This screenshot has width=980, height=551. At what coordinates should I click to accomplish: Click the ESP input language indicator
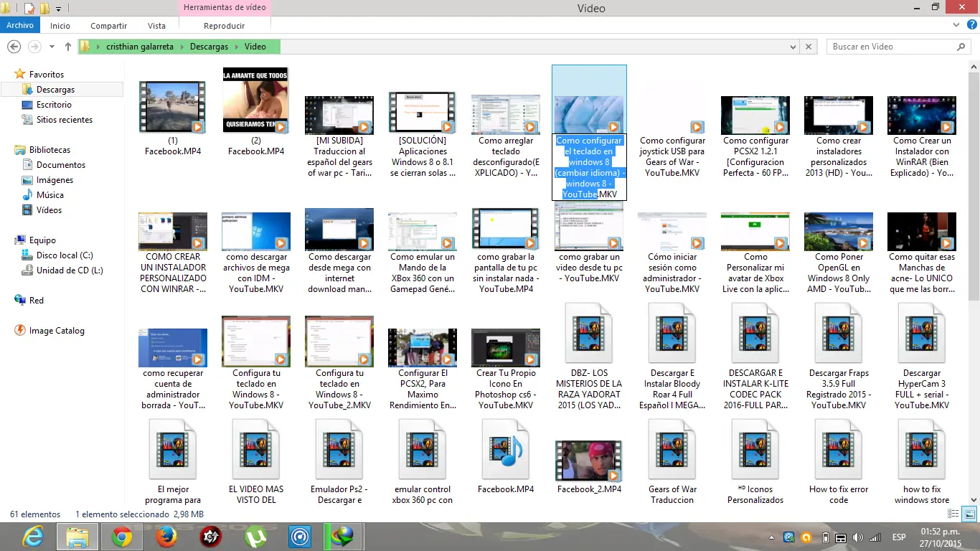point(898,537)
